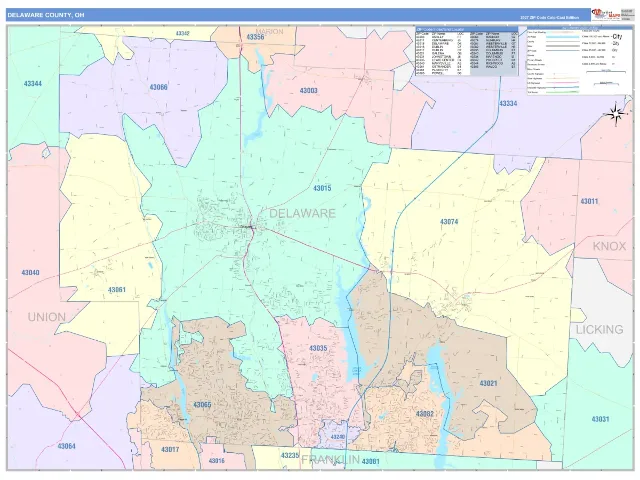Select ZIP code label 43035
The width and height of the screenshot is (640, 480).
pos(318,348)
